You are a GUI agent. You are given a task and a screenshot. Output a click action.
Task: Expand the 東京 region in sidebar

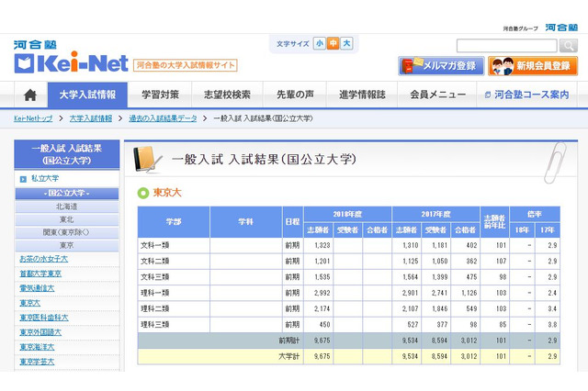click(x=67, y=246)
